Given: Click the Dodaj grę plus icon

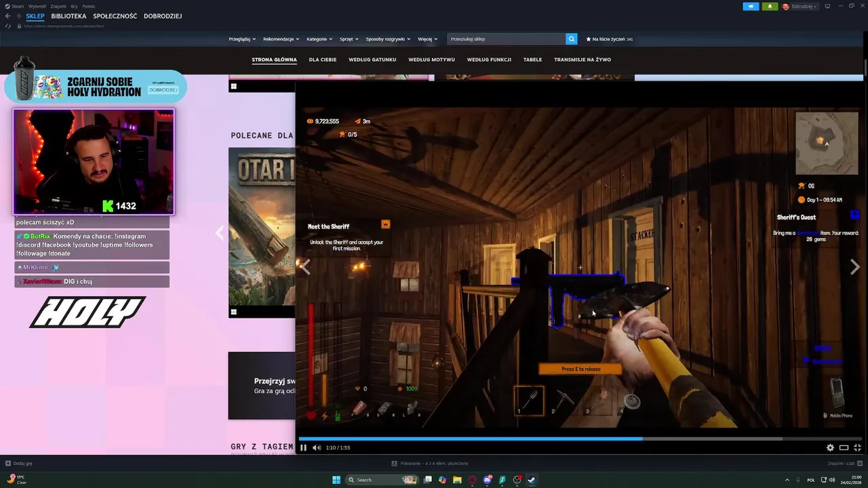Looking at the screenshot, I should [x=8, y=464].
